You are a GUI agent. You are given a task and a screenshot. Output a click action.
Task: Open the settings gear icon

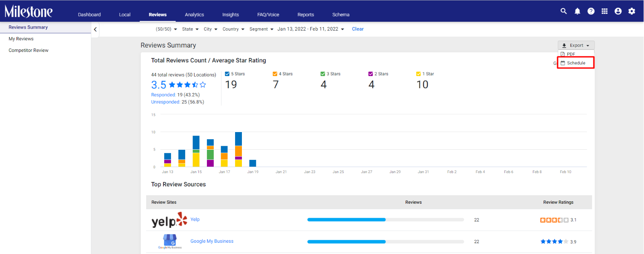coord(632,11)
